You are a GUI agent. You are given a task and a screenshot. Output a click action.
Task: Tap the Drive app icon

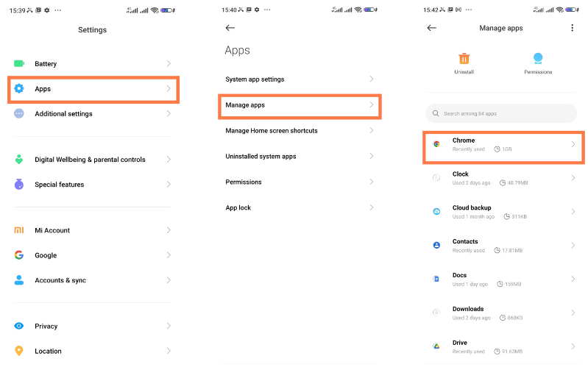click(436, 346)
